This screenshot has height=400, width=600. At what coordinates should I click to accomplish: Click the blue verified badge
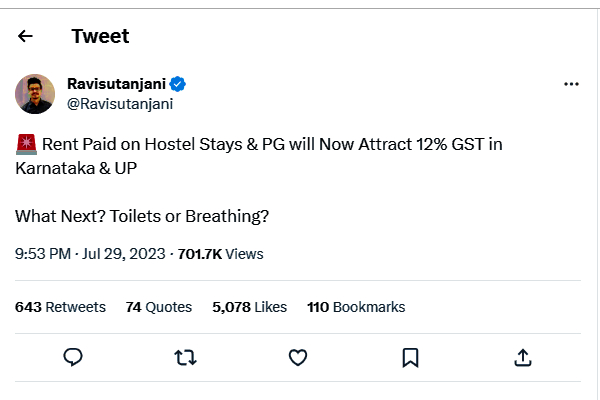[176, 83]
